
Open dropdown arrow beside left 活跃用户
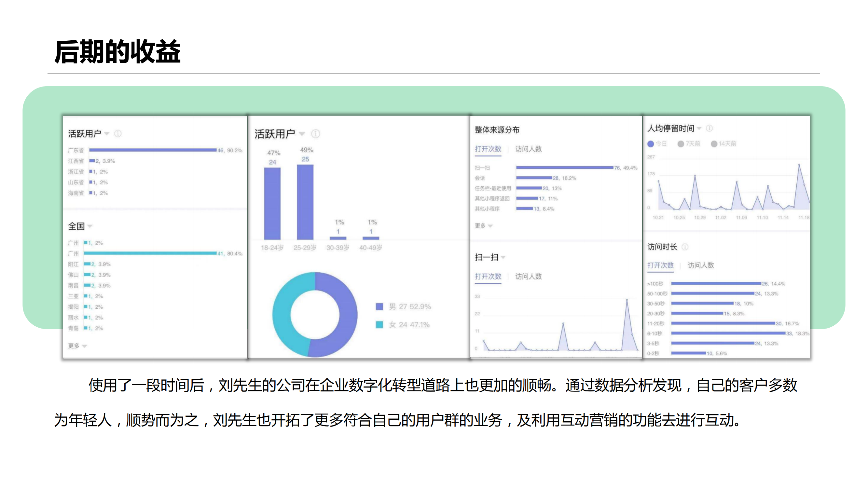107,134
